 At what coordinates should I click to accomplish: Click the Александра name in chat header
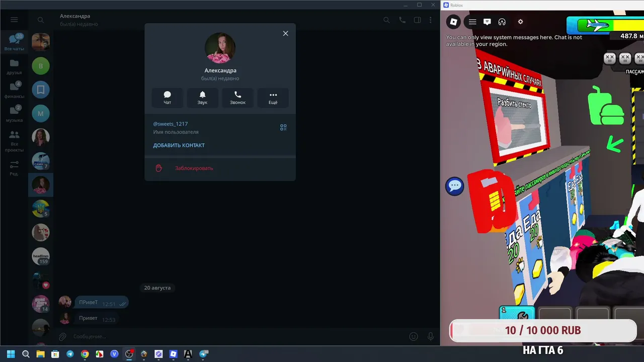point(75,16)
